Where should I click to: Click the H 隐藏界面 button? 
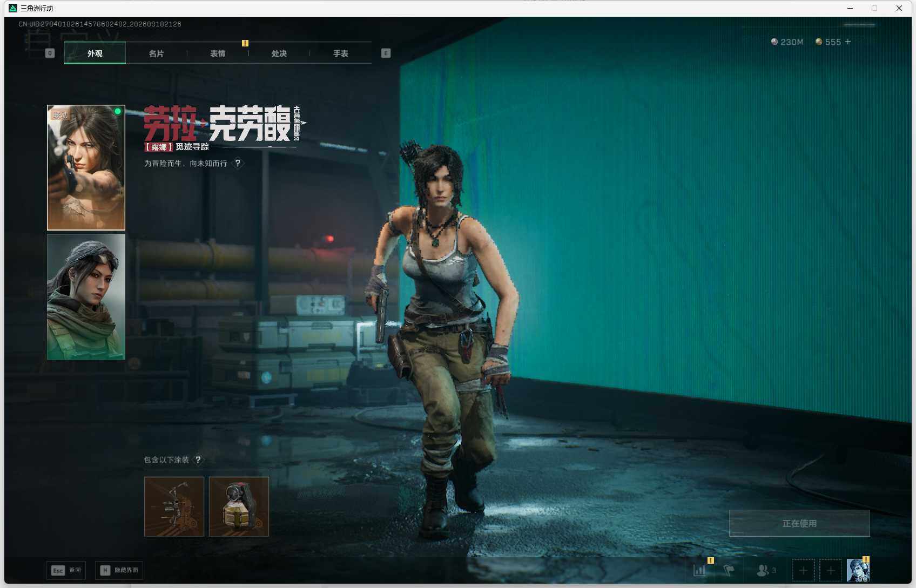pos(119,570)
